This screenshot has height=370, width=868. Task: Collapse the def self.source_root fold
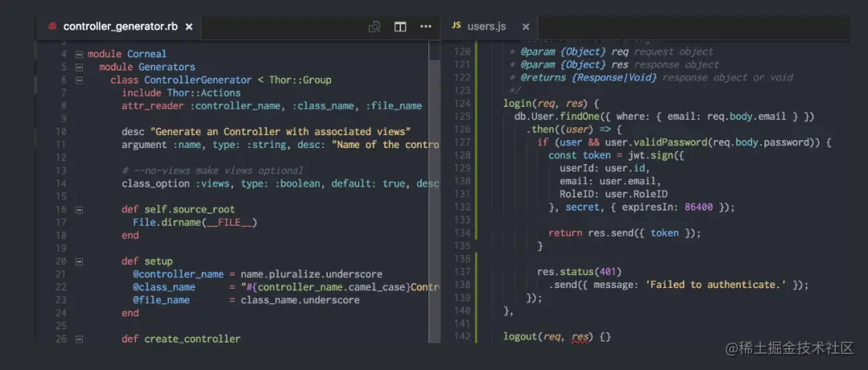click(79, 209)
